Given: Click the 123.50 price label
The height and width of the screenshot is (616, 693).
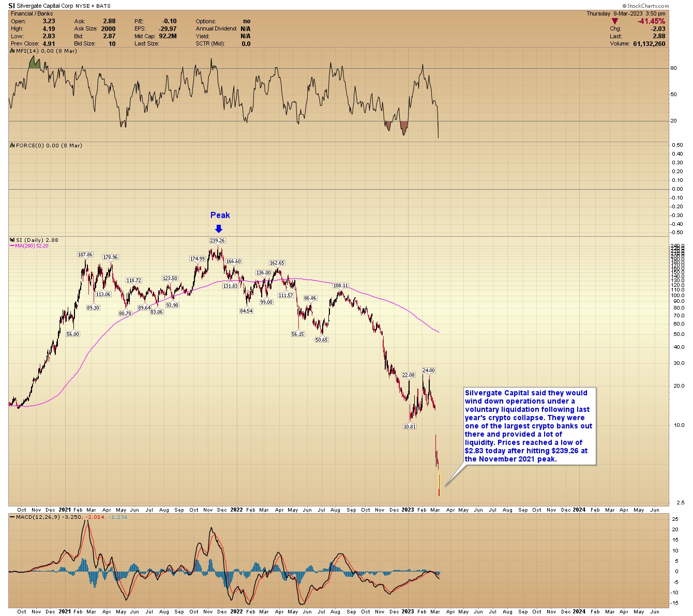Looking at the screenshot, I should point(170,278).
